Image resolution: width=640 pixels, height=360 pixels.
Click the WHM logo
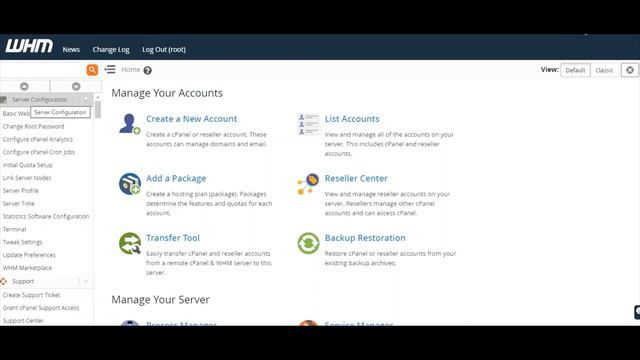click(x=29, y=46)
